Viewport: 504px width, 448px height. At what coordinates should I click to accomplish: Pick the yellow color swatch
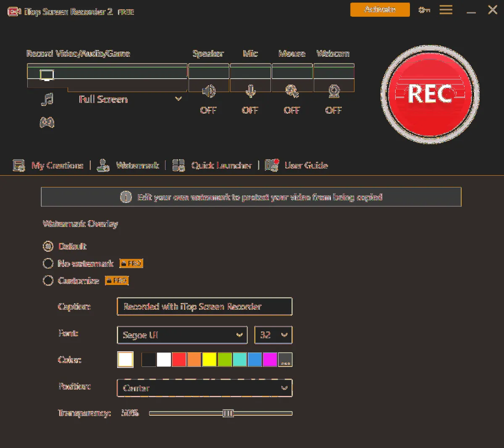tap(209, 360)
